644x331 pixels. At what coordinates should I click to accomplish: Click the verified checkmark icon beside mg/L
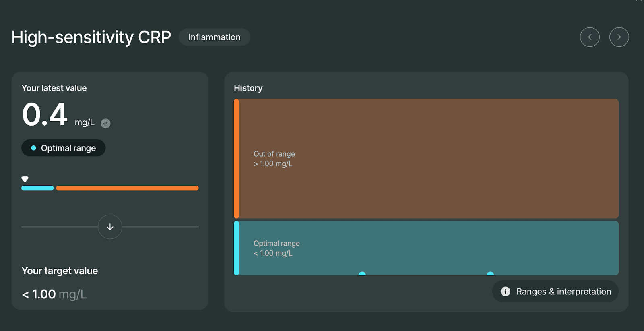(x=105, y=123)
